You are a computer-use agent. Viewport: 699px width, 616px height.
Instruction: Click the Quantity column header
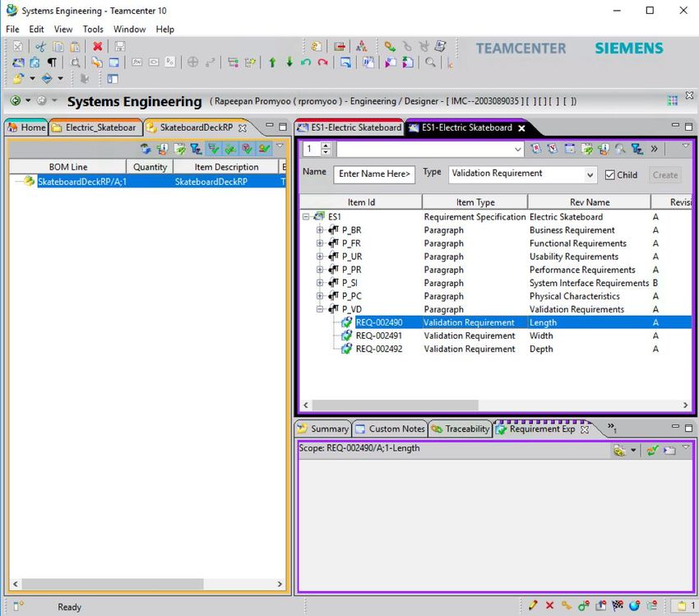point(150,167)
